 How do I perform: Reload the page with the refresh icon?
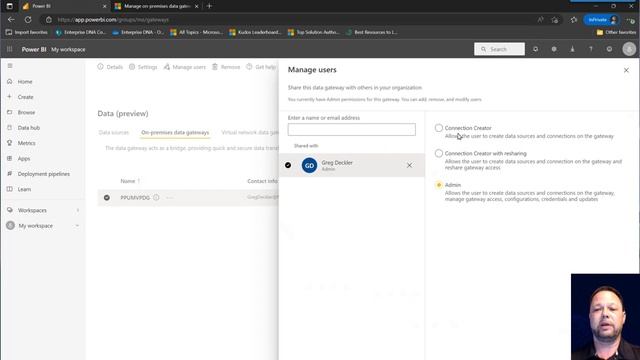(x=28, y=20)
